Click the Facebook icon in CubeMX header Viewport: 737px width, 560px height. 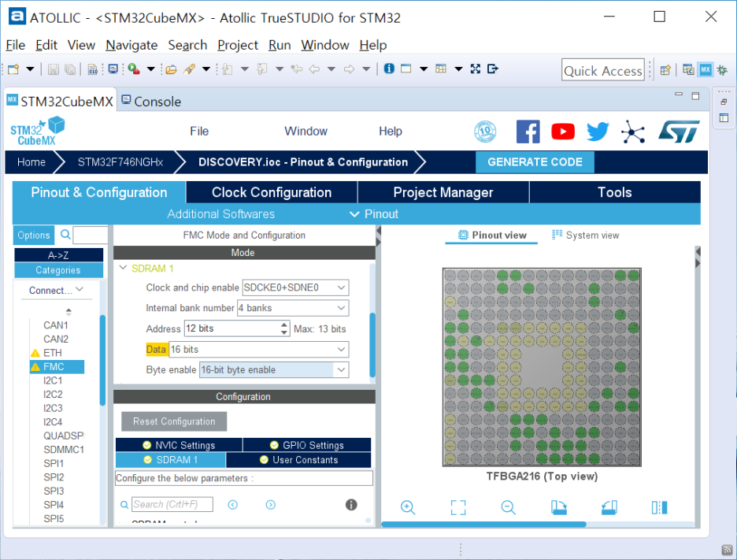point(528,132)
